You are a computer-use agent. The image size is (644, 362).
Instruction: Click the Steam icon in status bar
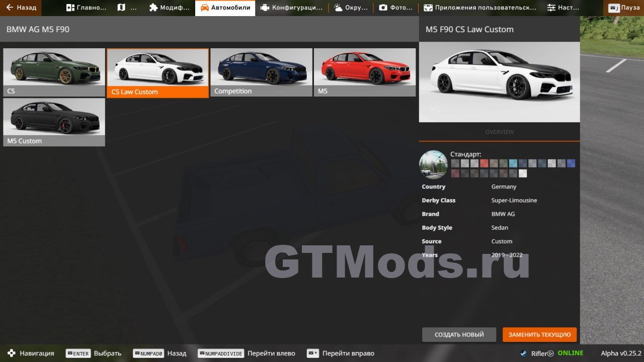pyautogui.click(x=524, y=353)
